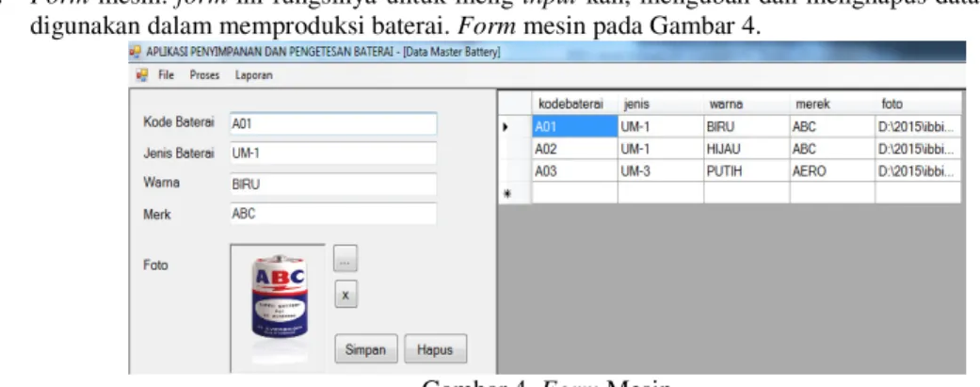This screenshot has width=980, height=387.
Task: Click the application icon in the title bar
Action: click(136, 53)
